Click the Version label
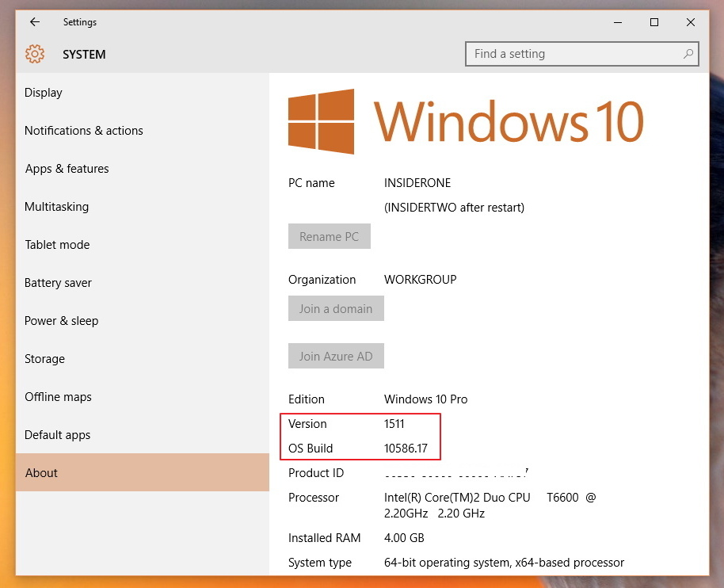The image size is (724, 588). pyautogui.click(x=307, y=423)
